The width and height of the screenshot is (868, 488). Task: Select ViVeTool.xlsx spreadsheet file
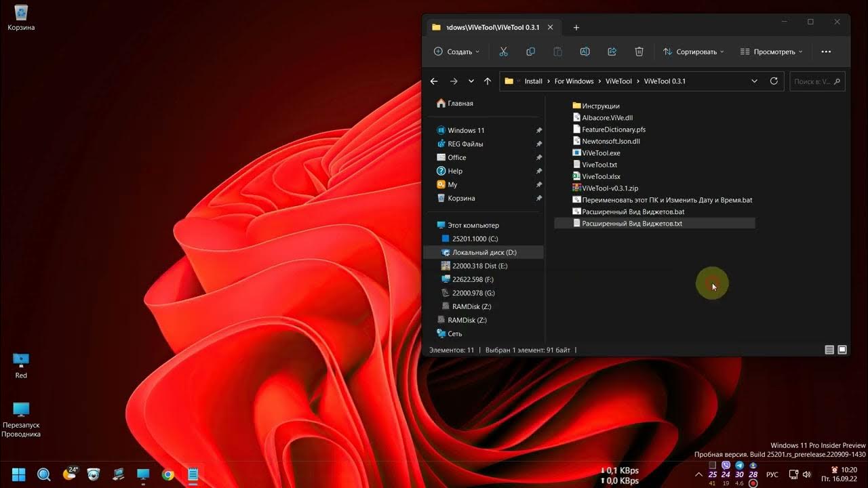tap(596, 176)
